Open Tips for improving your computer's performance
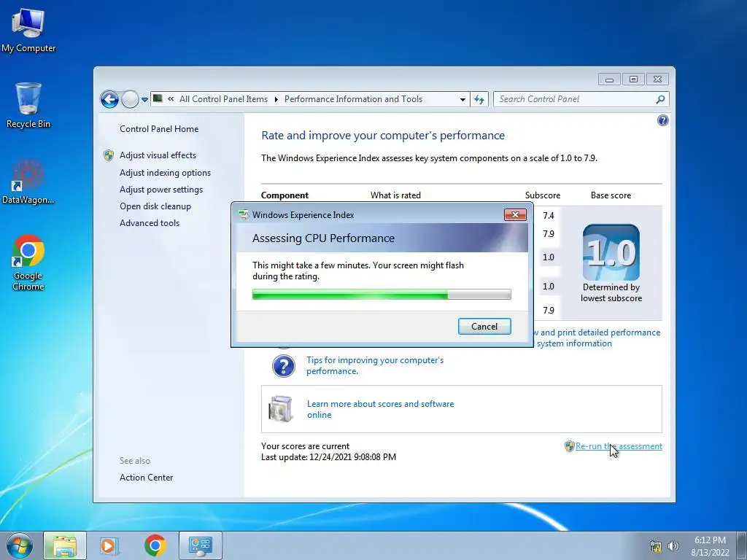Screen dimensions: 747x560 click(x=375, y=365)
